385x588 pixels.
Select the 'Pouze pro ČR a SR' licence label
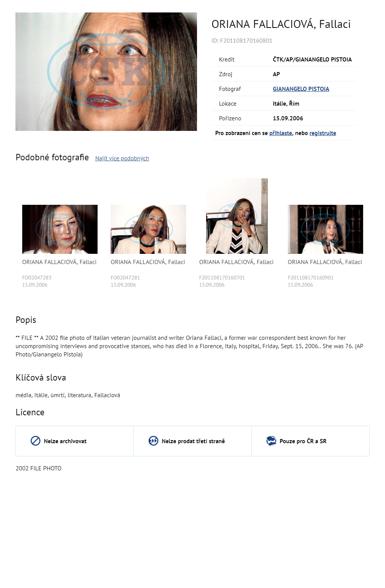coord(303,441)
